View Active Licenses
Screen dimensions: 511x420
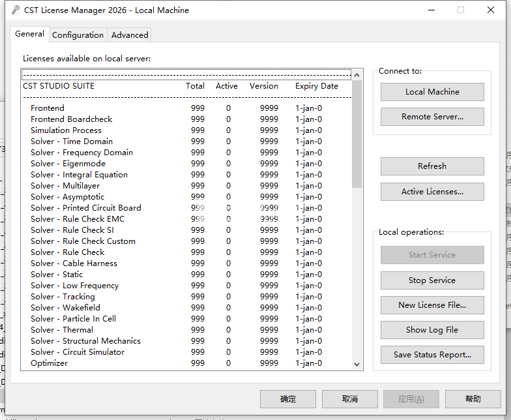432,192
